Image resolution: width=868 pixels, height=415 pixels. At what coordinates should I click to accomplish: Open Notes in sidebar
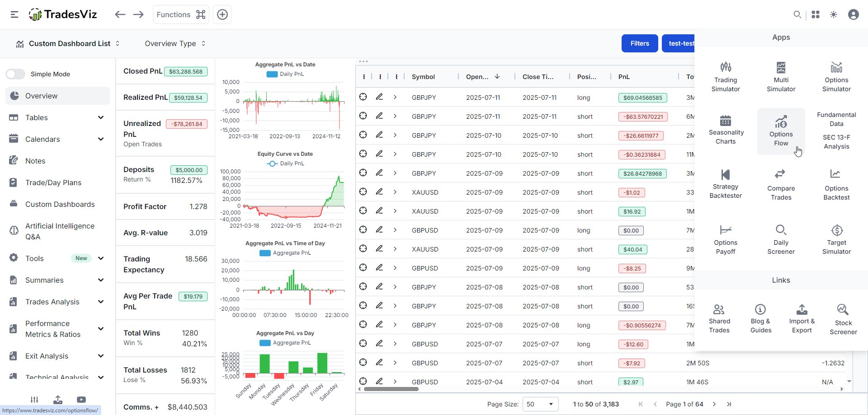pos(57,161)
